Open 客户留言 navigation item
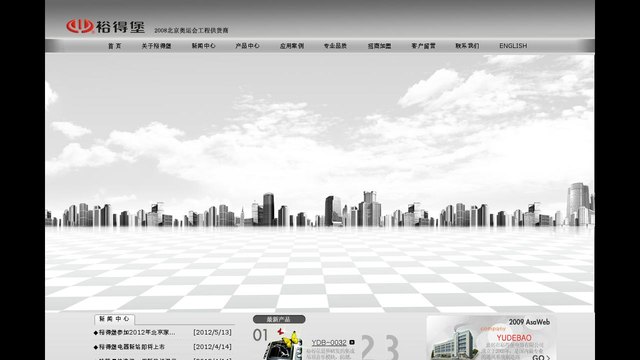The width and height of the screenshot is (640, 360). tap(423, 46)
